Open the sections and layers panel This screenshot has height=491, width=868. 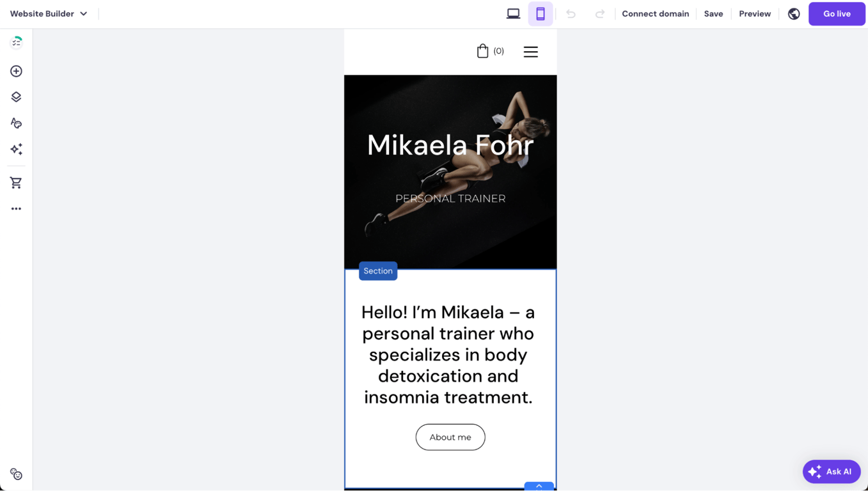16,97
